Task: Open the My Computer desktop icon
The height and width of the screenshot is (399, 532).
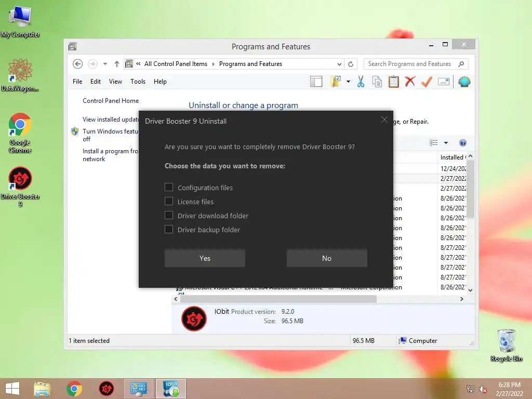Action: point(20,22)
